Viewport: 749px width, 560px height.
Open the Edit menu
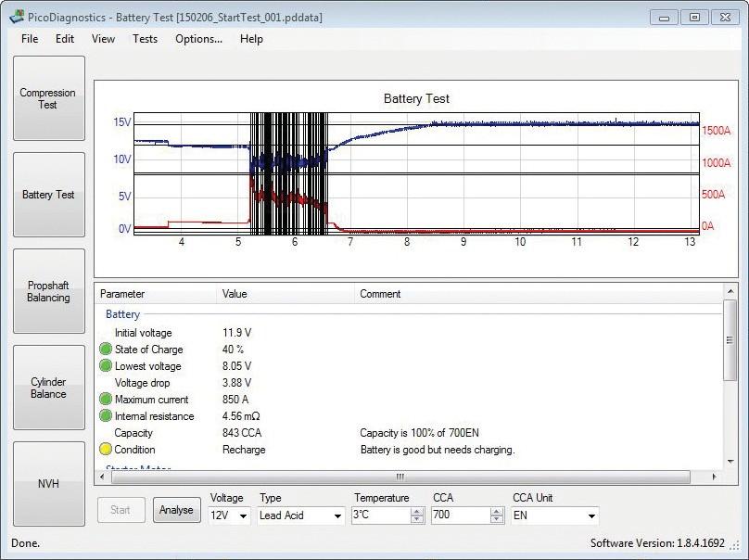tap(65, 39)
